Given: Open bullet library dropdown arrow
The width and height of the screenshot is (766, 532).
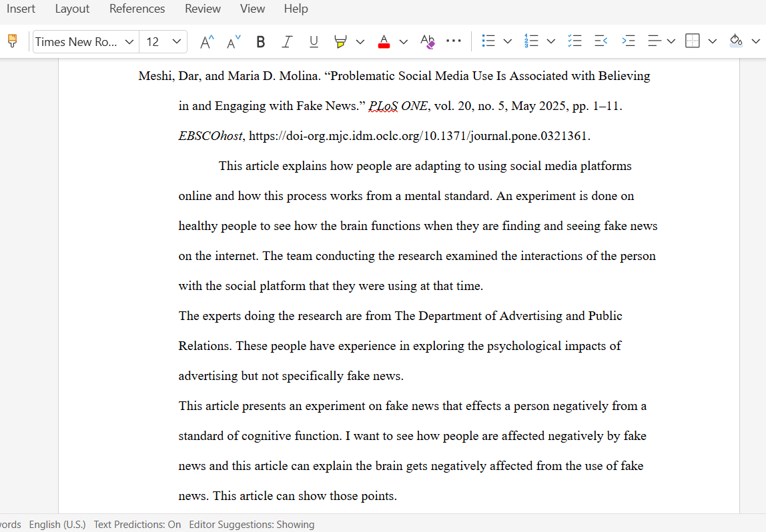Looking at the screenshot, I should point(508,41).
